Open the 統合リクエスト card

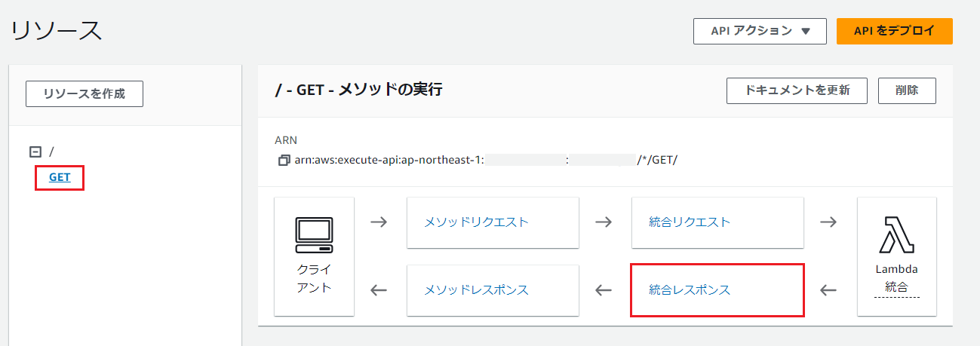tap(717, 222)
